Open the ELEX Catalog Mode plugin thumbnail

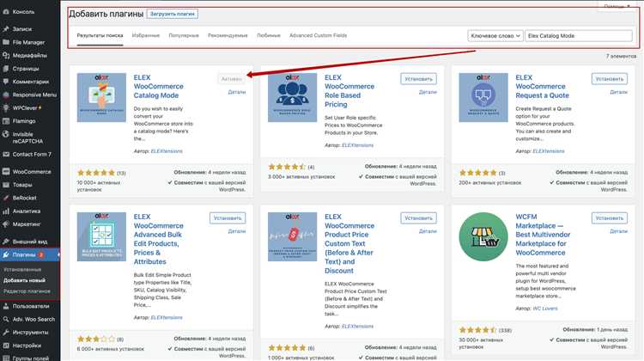coord(101,97)
